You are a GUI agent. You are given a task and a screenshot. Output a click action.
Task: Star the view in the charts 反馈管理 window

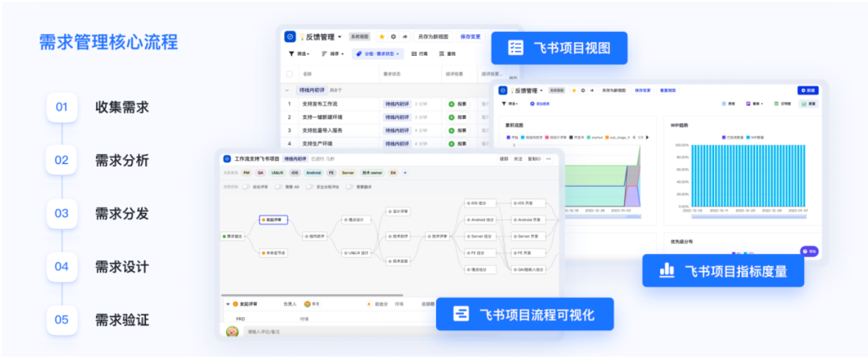(x=574, y=90)
